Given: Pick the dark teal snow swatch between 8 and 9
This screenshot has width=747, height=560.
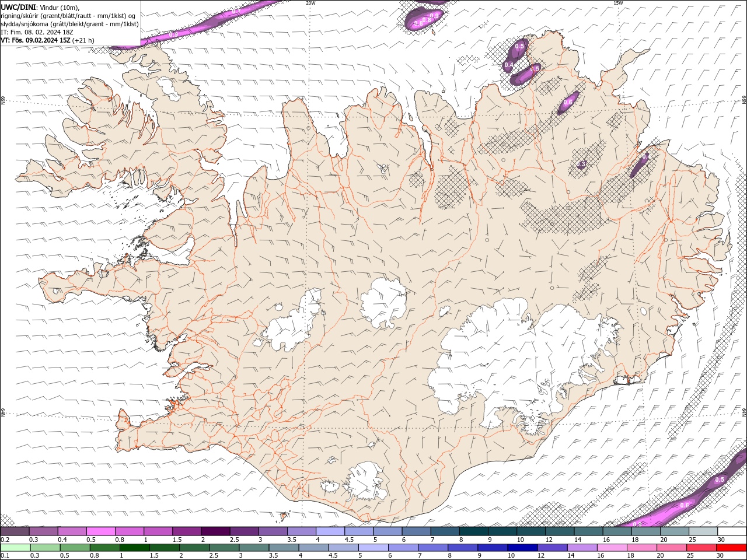Looking at the screenshot, I should (x=474, y=531).
